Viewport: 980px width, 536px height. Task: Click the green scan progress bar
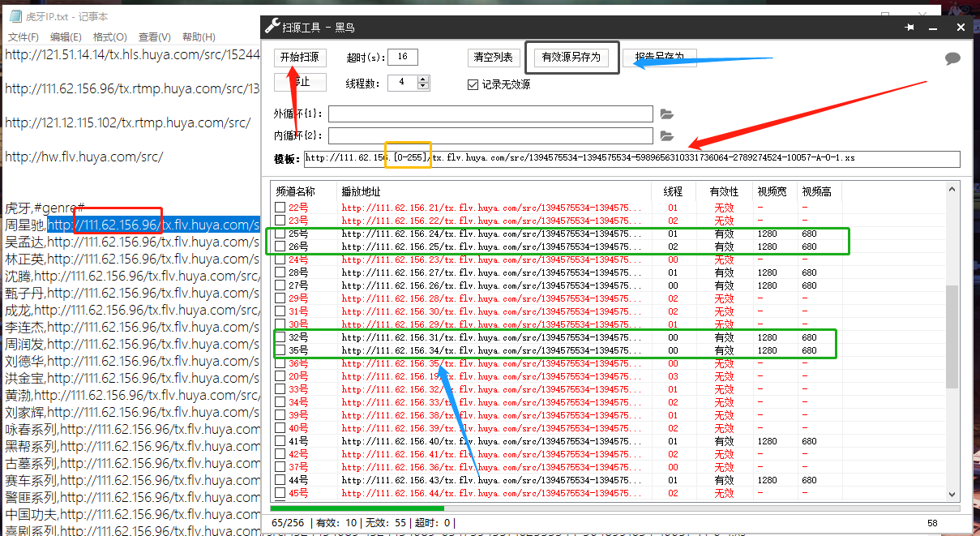pyautogui.click(x=357, y=508)
